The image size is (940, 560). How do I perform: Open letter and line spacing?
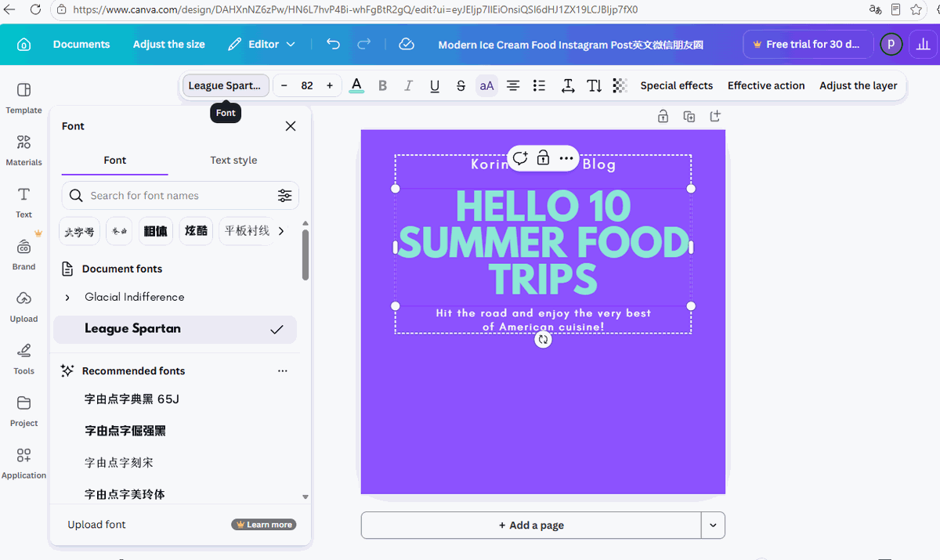coord(568,85)
